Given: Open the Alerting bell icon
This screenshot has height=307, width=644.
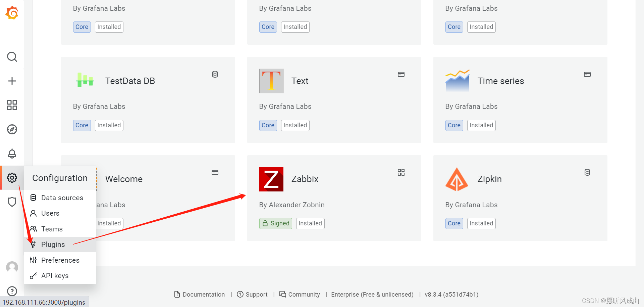Looking at the screenshot, I should click(12, 153).
